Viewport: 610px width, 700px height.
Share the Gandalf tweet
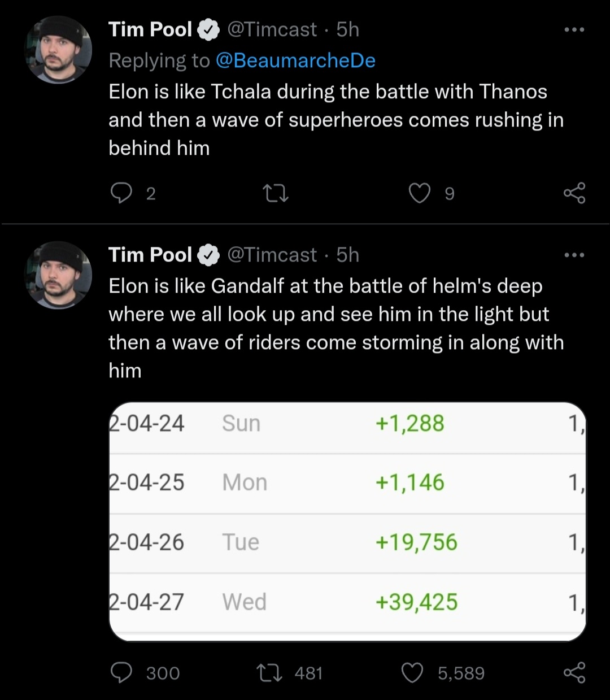click(574, 672)
